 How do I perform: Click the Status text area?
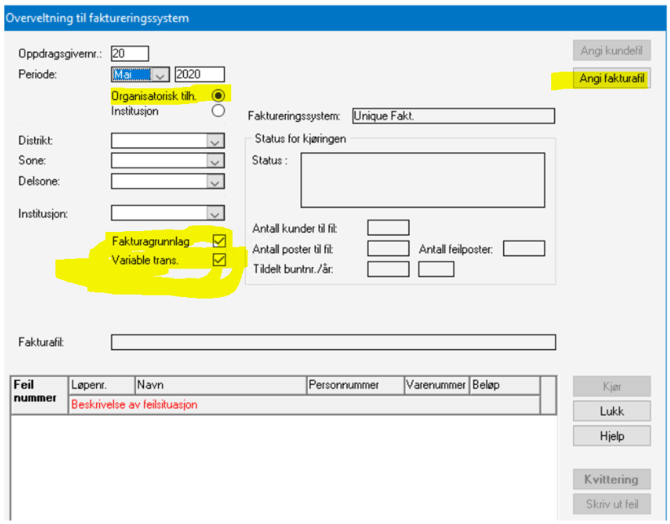(x=423, y=179)
